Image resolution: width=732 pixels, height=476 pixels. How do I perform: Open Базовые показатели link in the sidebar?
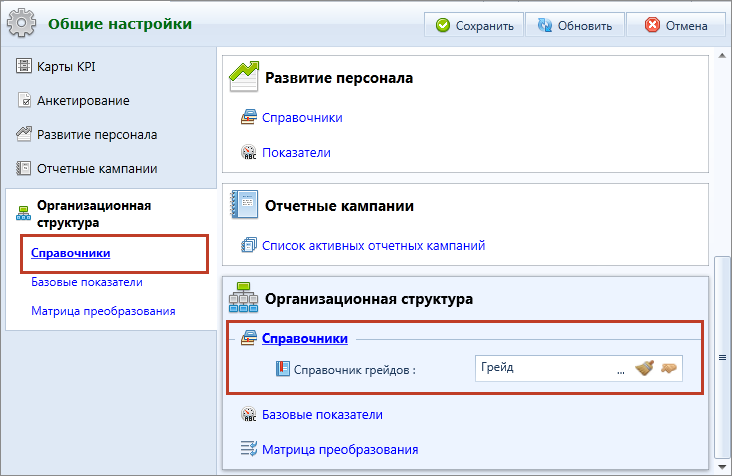(x=87, y=282)
